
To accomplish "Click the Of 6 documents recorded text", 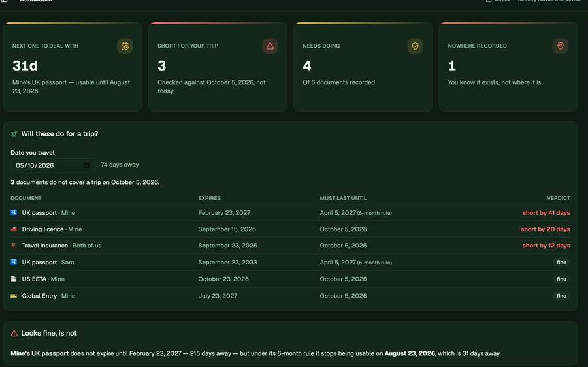I will pos(338,82).
